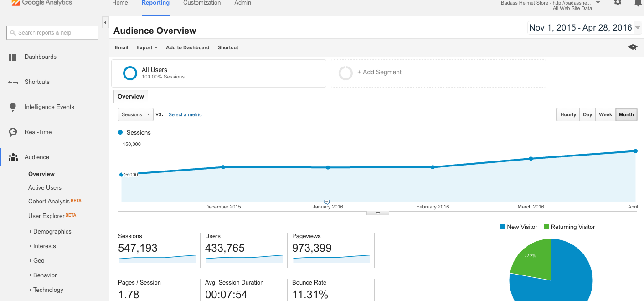Click the Pages / Session value 1.78
The width and height of the screenshot is (644, 301).
129,295
